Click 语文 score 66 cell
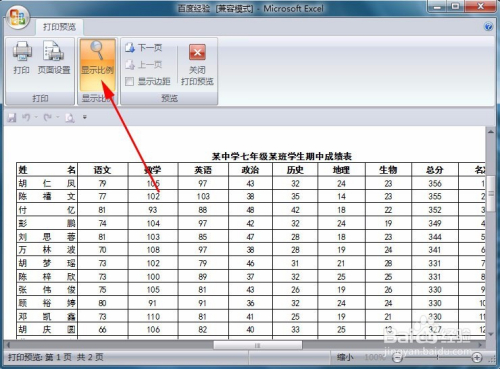Screen dimensions: 500x369 tap(102, 330)
